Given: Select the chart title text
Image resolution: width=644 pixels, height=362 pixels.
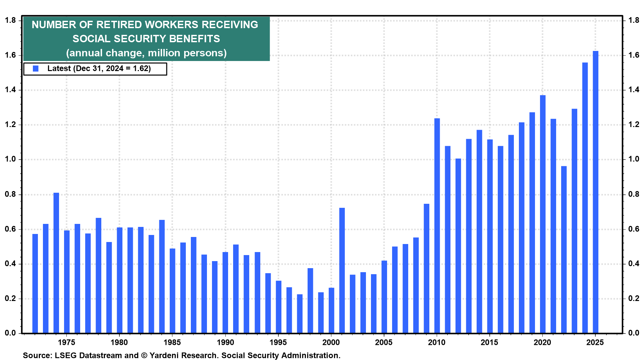Looking at the screenshot, I should (145, 31).
